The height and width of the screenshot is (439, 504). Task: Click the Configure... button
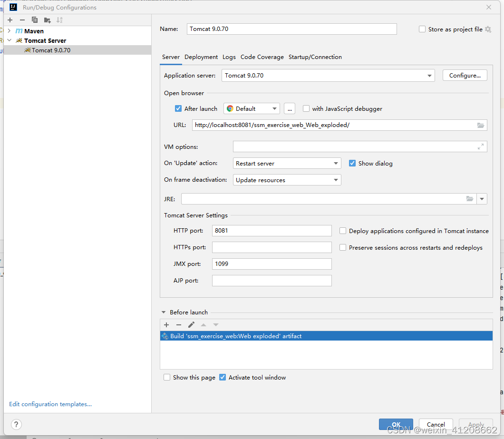pyautogui.click(x=465, y=75)
